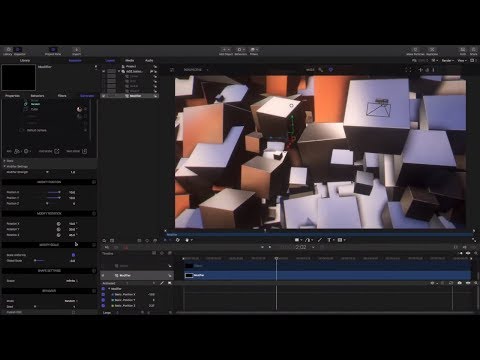Switch to the Media tab
The height and width of the screenshot is (360, 480).
pos(130,61)
